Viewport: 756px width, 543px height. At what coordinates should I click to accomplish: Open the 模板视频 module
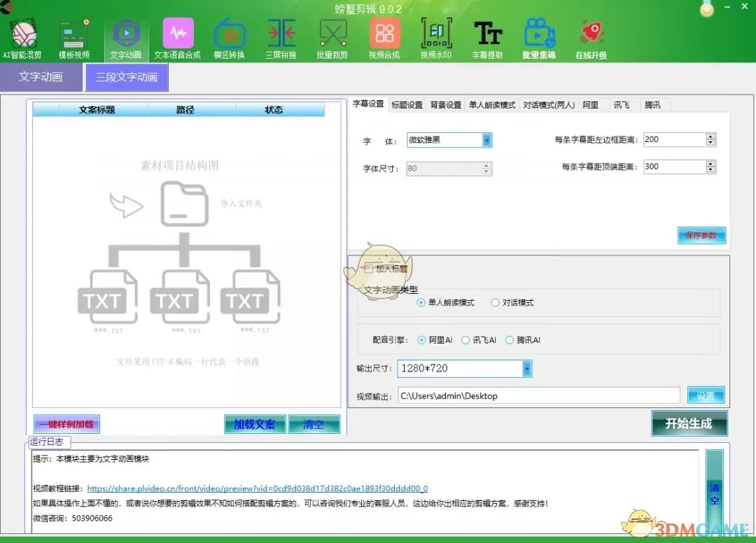(73, 35)
